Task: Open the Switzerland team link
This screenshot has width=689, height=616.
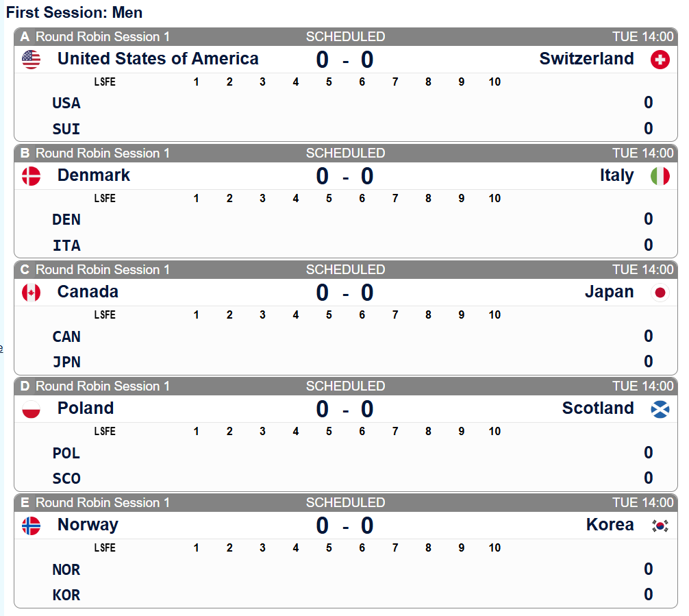Action: (586, 59)
